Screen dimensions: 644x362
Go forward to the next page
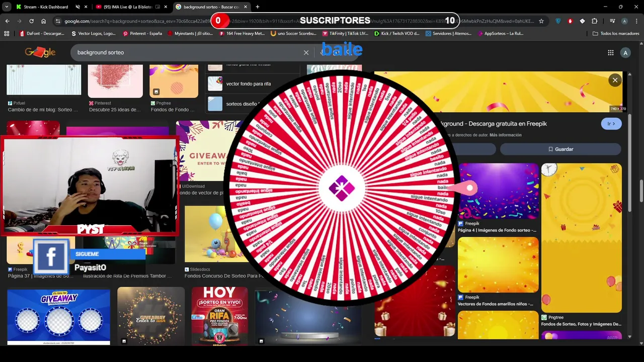click(19, 21)
